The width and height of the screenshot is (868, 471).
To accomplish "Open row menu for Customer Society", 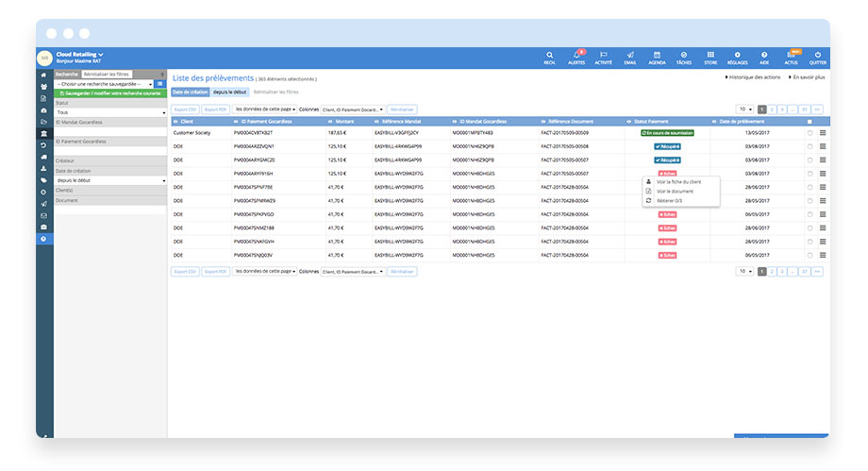I will pos(823,133).
